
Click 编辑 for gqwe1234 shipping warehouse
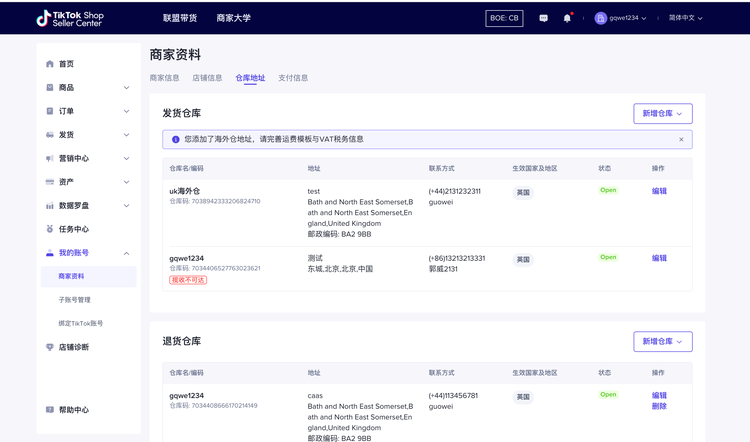[x=659, y=258]
